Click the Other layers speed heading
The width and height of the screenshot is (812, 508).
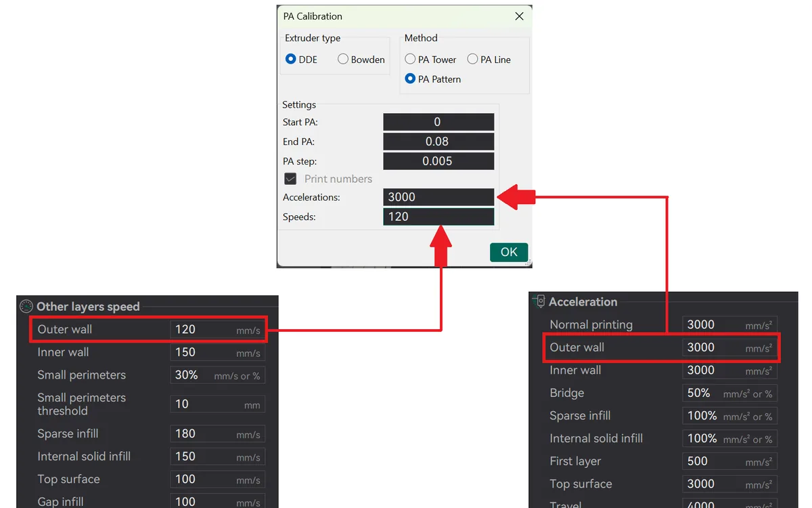[88, 307]
